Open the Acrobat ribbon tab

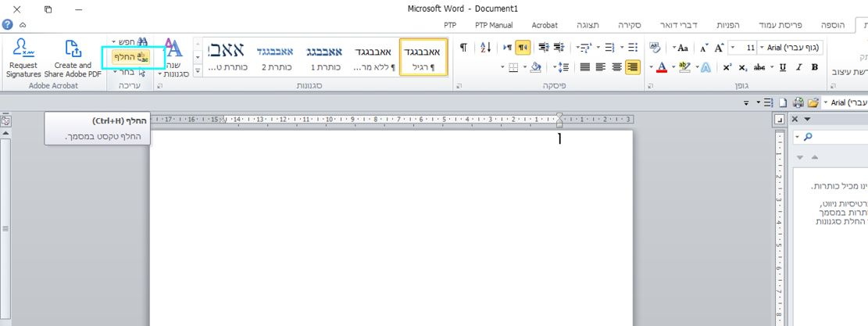pyautogui.click(x=545, y=25)
